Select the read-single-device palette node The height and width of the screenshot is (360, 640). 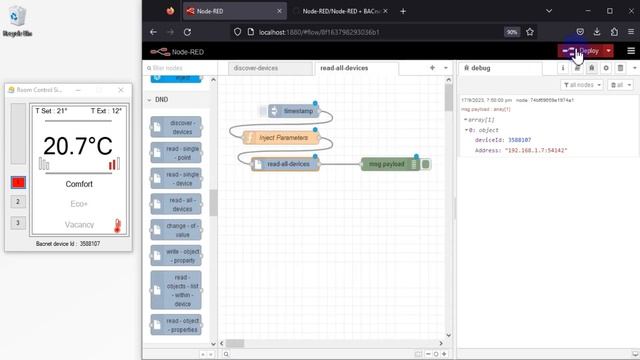[x=176, y=179]
